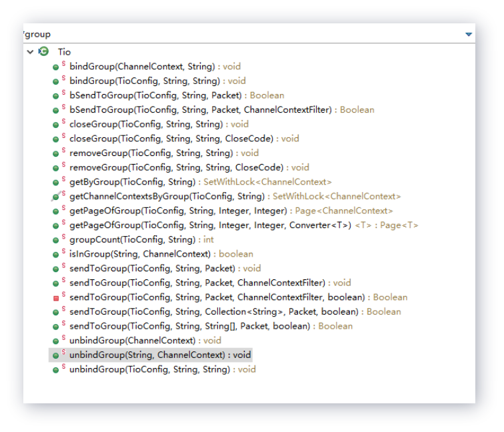Select deprecated getChannelContextsByGroup method

(235, 197)
